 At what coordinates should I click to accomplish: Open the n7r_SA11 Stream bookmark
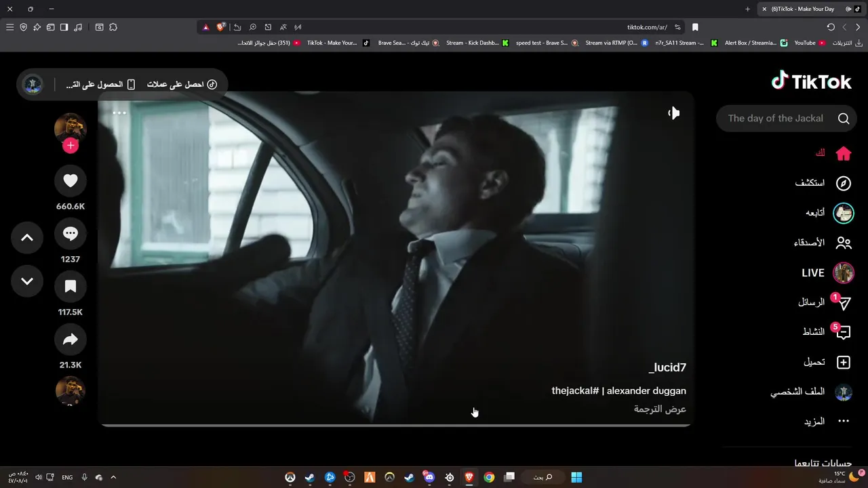click(686, 43)
